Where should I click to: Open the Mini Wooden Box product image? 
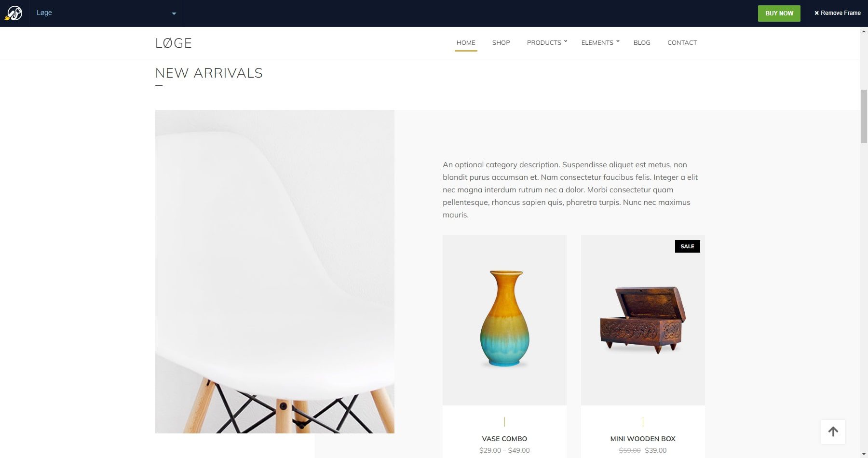click(643, 320)
